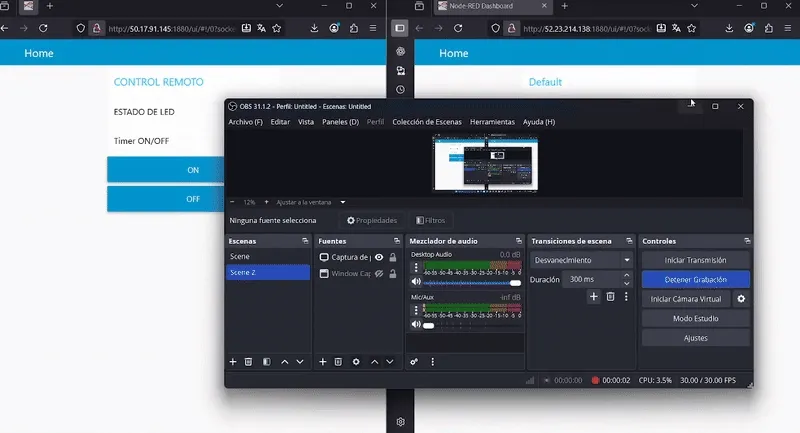Mute the Mic/Aux speaker icon
This screenshot has height=433, width=800.
pyautogui.click(x=415, y=325)
